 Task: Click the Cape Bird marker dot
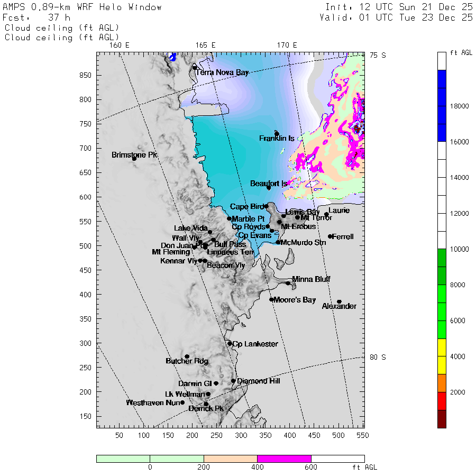(x=267, y=206)
